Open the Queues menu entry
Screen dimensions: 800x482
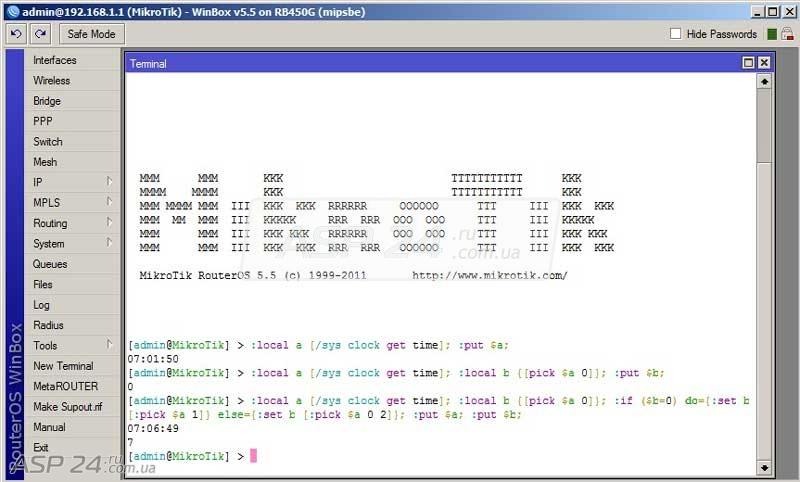[72, 264]
